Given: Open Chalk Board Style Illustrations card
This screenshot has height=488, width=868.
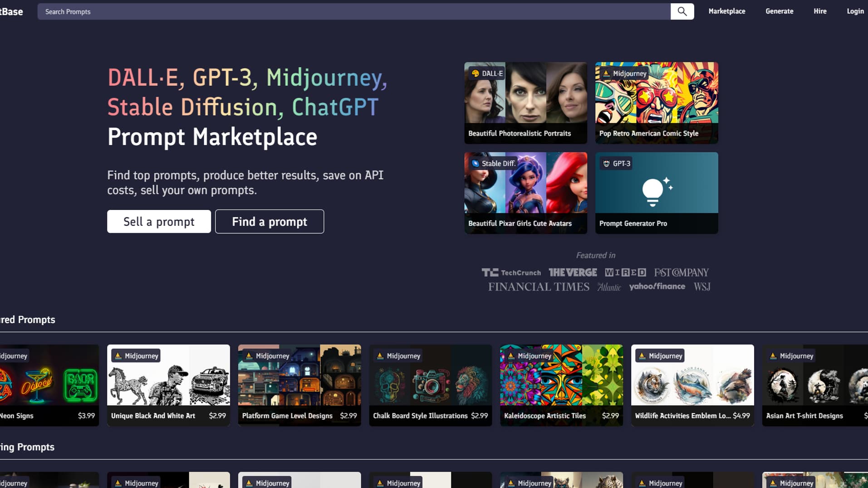Looking at the screenshot, I should point(431,385).
